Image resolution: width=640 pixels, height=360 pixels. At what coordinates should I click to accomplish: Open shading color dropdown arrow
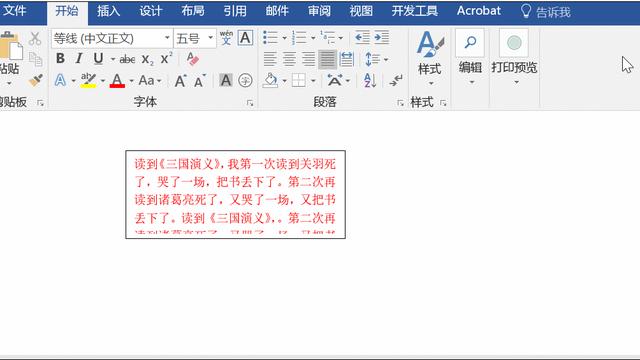point(284,80)
